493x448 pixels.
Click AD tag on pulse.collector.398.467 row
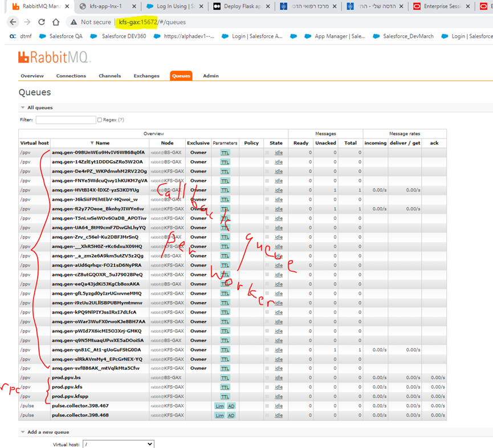231,406
